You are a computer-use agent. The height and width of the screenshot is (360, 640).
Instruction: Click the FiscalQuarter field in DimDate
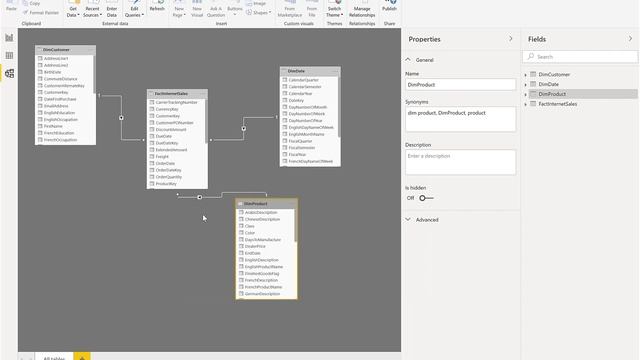pos(300,141)
